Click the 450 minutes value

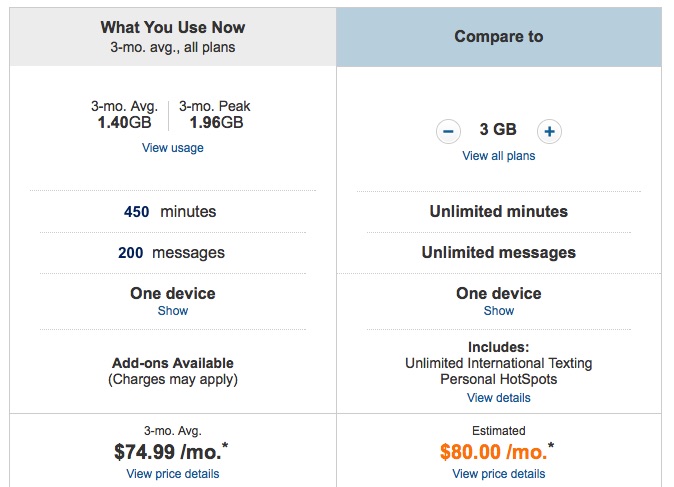click(170, 212)
